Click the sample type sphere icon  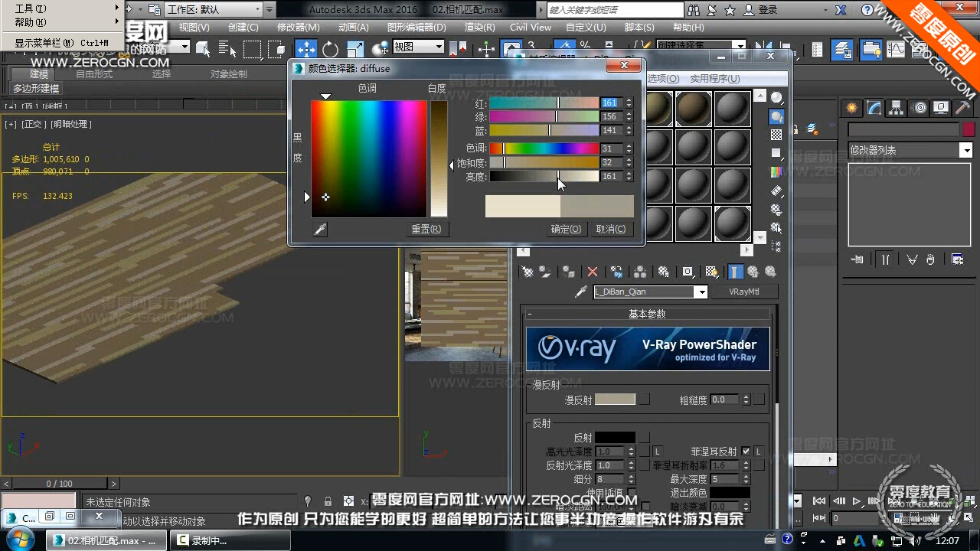tap(776, 98)
